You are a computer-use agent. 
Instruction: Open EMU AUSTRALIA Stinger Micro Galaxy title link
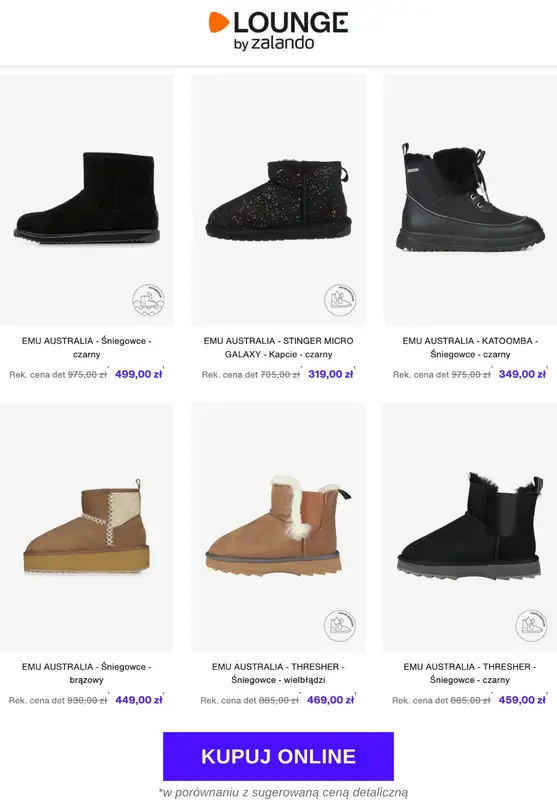[278, 347]
